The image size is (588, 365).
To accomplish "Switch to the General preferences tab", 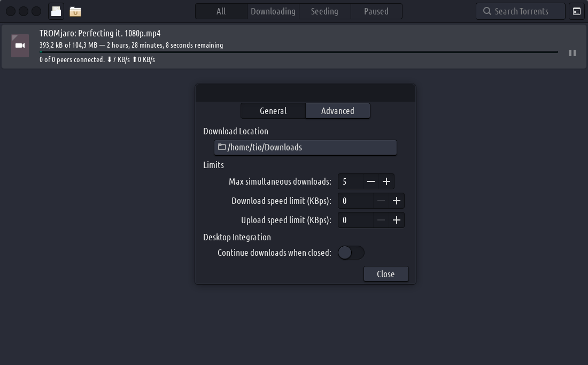I will (273, 111).
